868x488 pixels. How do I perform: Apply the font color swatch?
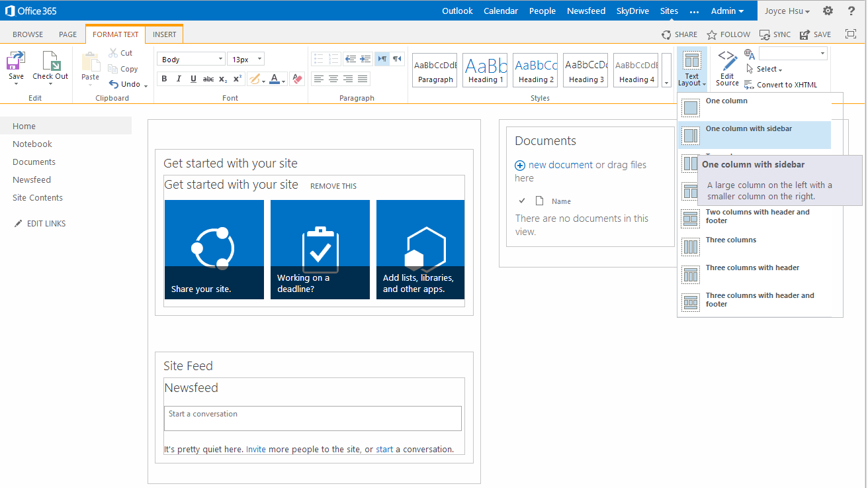[275, 79]
